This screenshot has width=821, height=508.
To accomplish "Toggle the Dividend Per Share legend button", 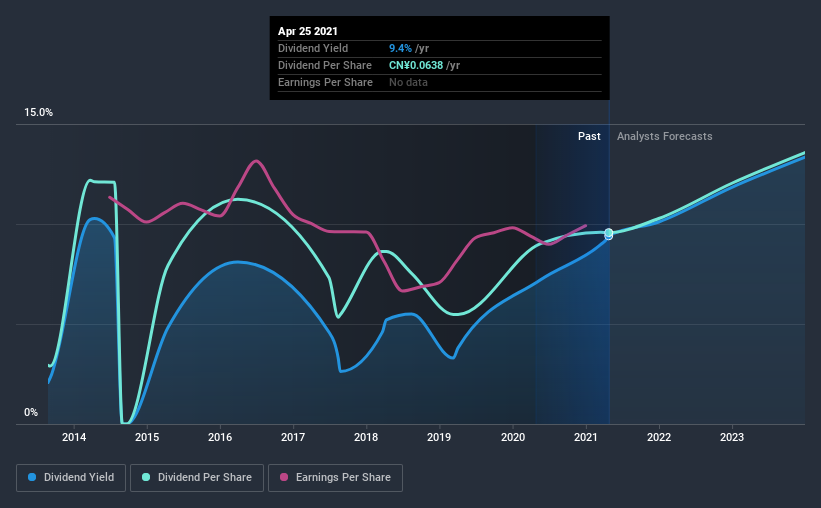I will click(197, 478).
